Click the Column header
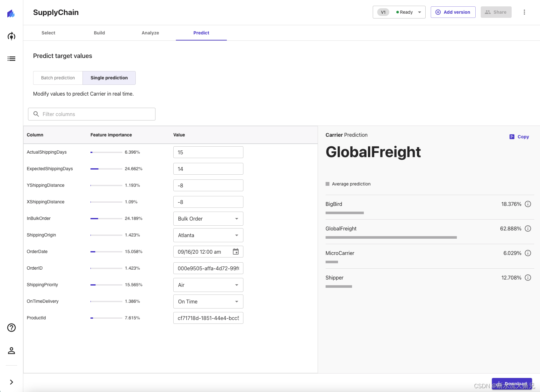540x392 pixels. coord(35,135)
